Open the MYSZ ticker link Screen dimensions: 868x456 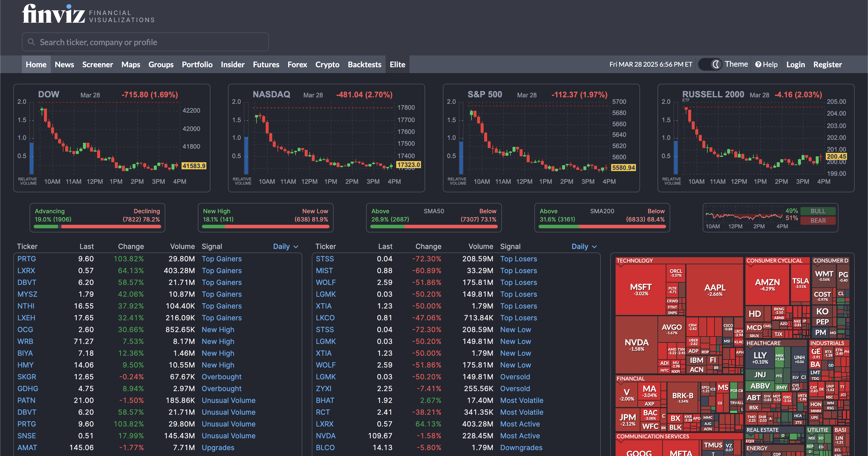coord(27,294)
